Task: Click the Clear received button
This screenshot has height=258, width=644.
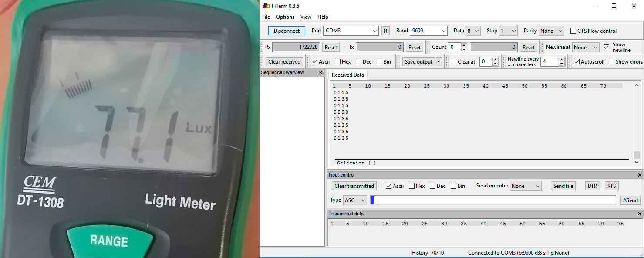Action: coord(284,62)
